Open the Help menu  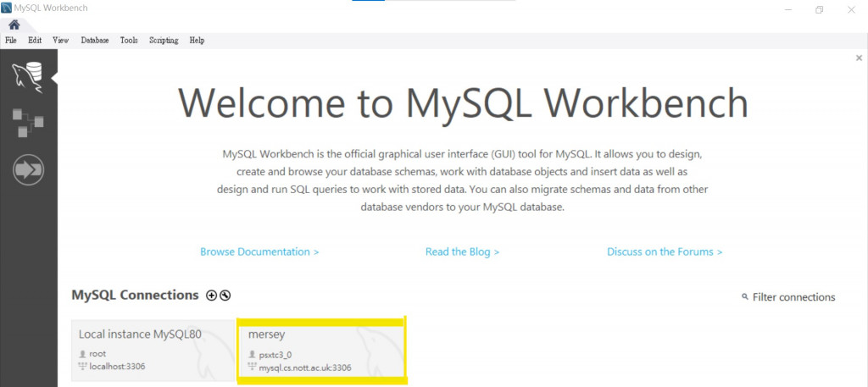(197, 41)
